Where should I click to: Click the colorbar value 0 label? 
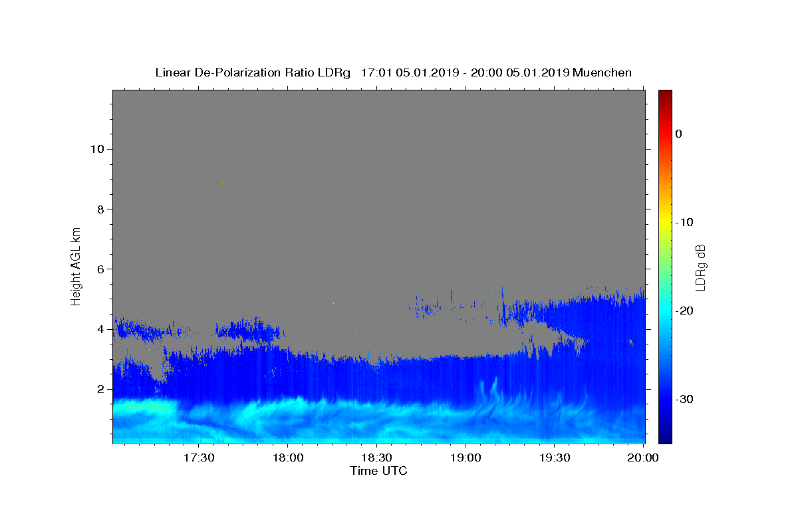click(678, 134)
